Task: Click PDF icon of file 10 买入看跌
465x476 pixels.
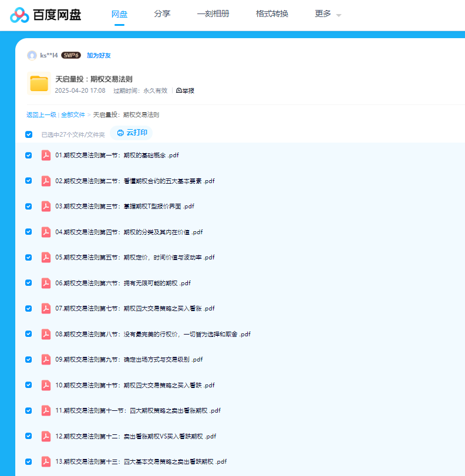Action: tap(46, 385)
